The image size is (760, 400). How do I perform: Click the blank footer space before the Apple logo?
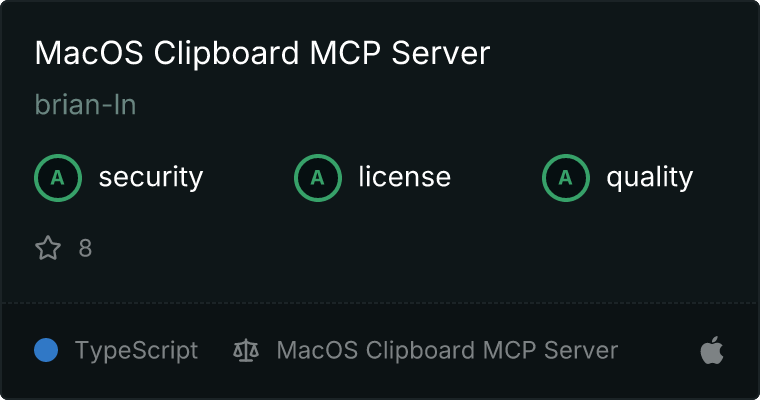click(x=659, y=350)
